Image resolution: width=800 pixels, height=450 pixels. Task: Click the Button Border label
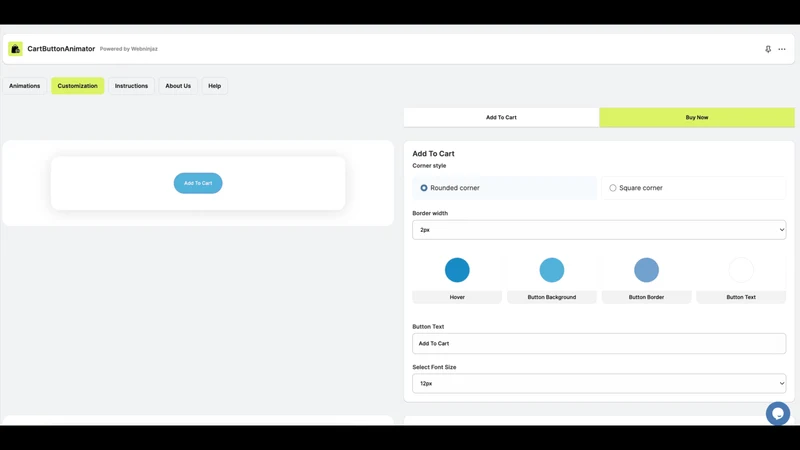(646, 297)
